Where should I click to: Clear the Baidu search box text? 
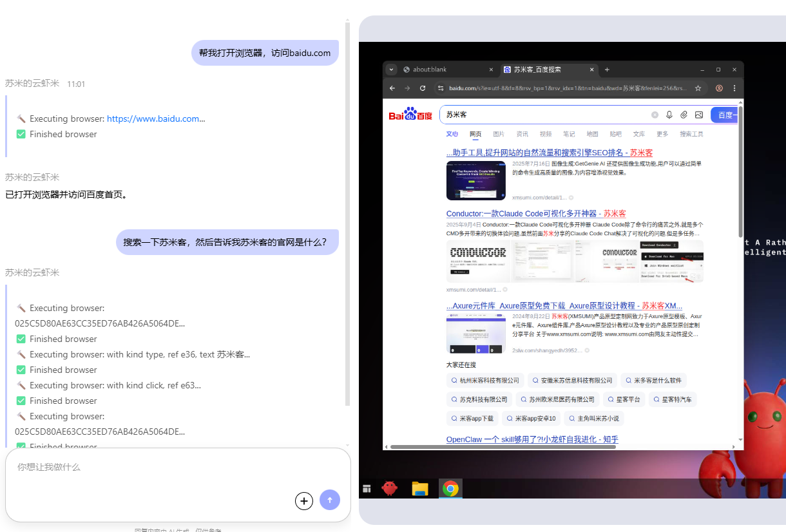pyautogui.click(x=655, y=115)
